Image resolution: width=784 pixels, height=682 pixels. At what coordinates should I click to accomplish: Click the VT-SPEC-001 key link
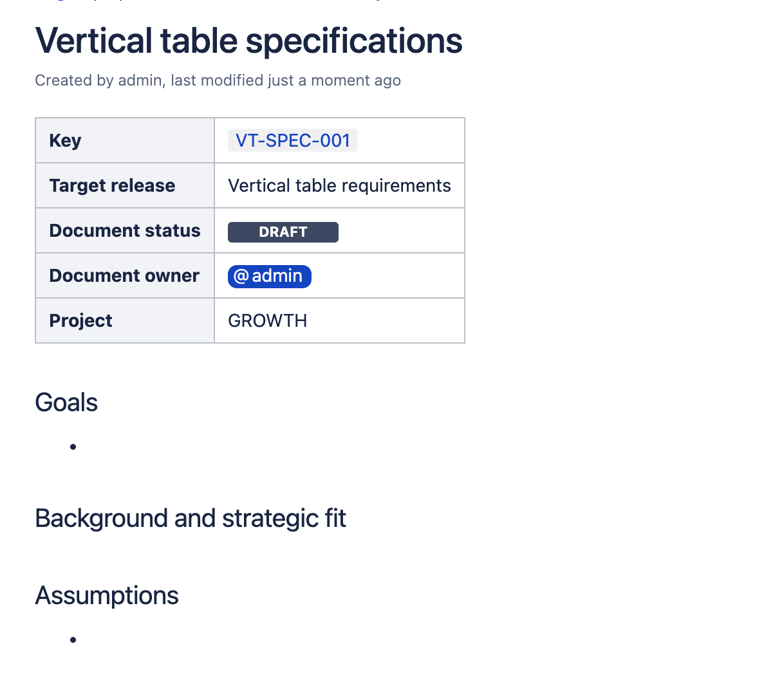click(x=292, y=140)
